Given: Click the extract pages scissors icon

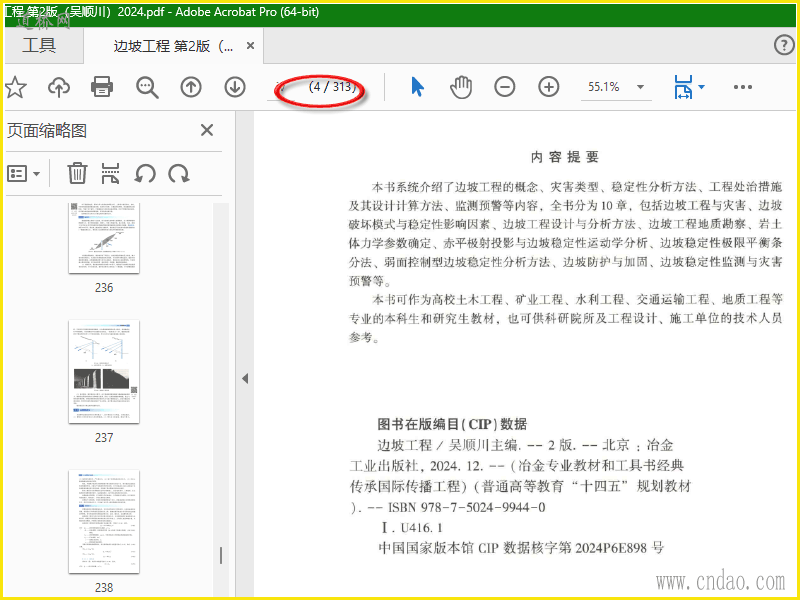Looking at the screenshot, I should (x=111, y=173).
